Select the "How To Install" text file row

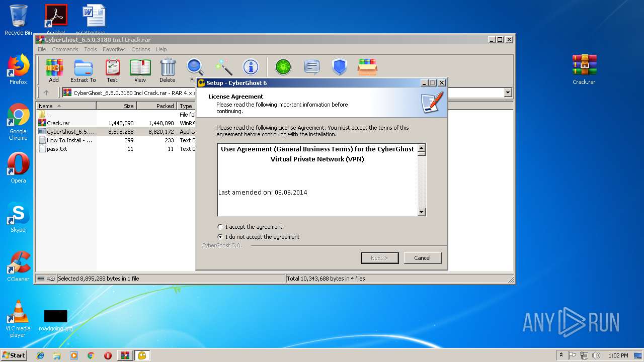pyautogui.click(x=116, y=140)
